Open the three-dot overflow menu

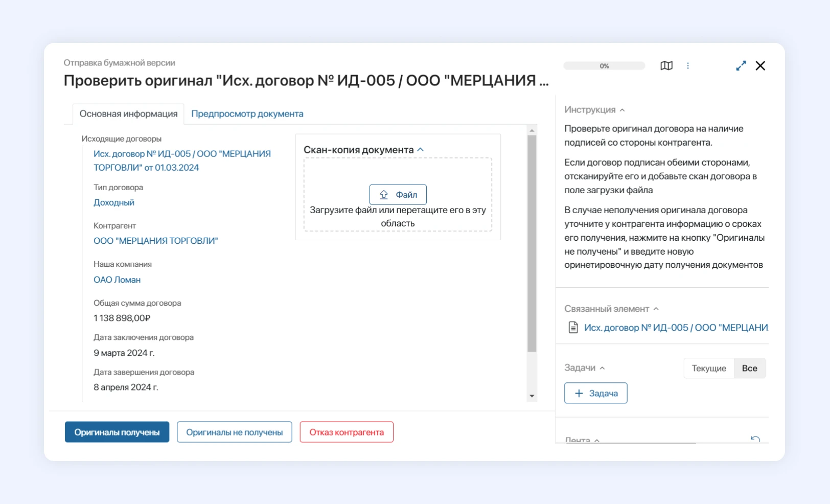coord(688,65)
